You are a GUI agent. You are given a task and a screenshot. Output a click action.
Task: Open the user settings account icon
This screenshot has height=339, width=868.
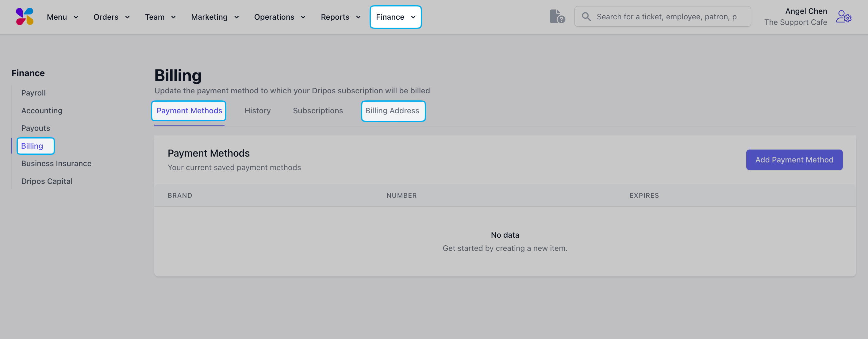(x=843, y=17)
